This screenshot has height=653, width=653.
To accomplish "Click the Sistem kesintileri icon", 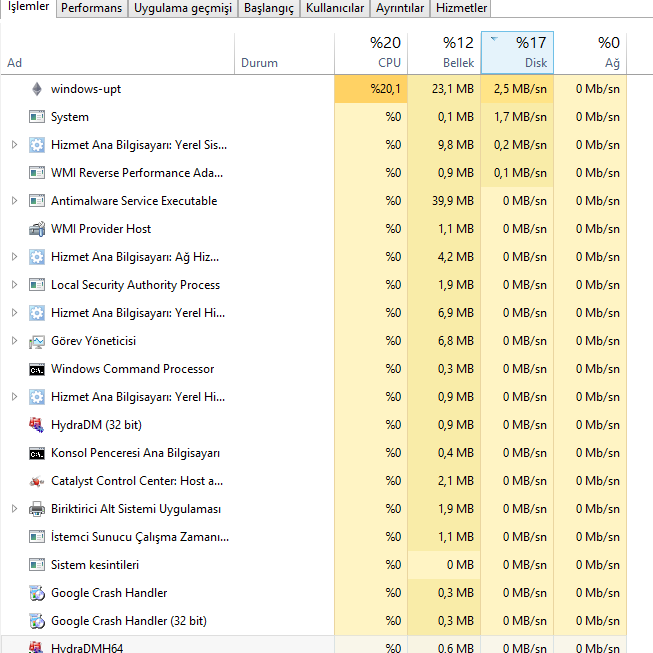I will click(x=37, y=565).
